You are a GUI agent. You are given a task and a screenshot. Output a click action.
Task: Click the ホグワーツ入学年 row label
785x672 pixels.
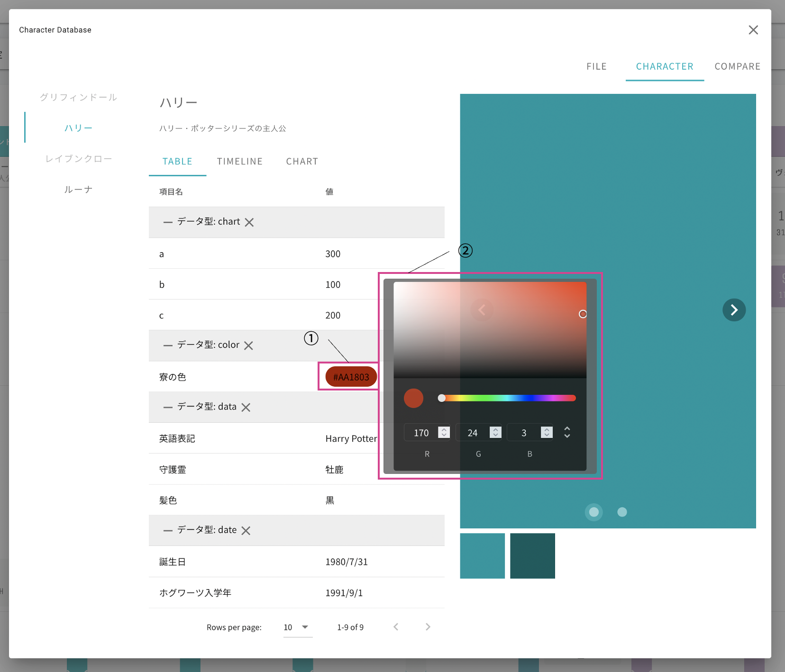(195, 593)
